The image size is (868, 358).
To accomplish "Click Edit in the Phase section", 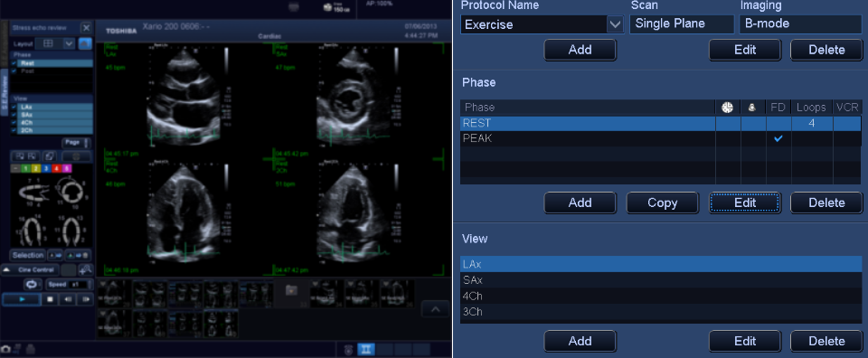I will tap(744, 203).
